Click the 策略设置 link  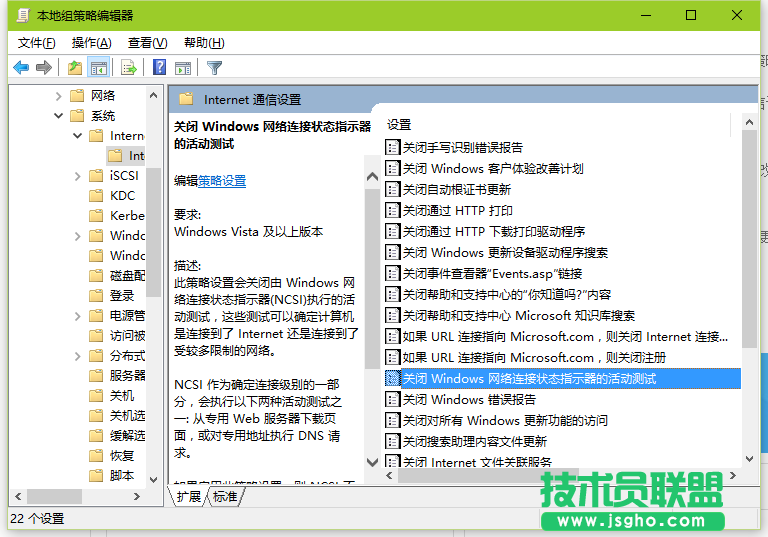[222, 181]
